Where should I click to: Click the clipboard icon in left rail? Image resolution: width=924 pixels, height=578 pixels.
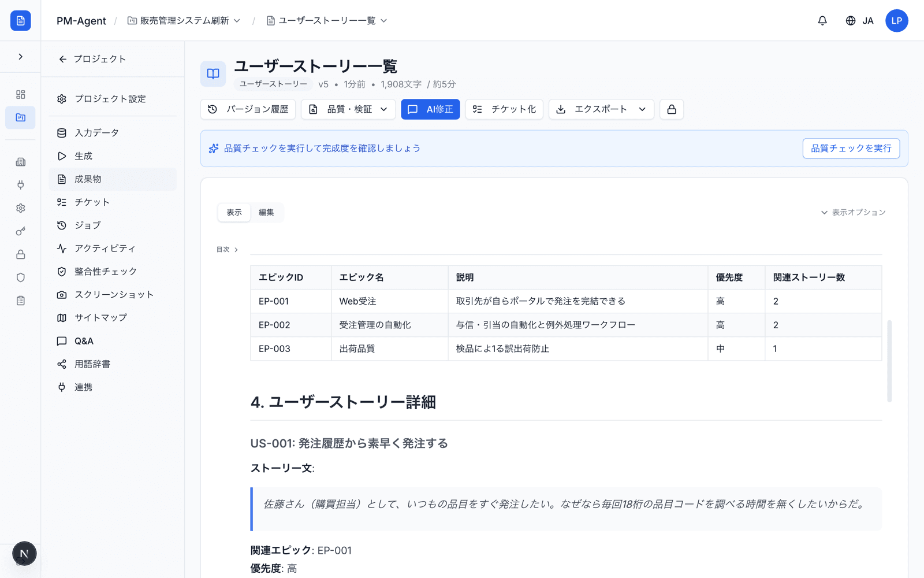(20, 301)
